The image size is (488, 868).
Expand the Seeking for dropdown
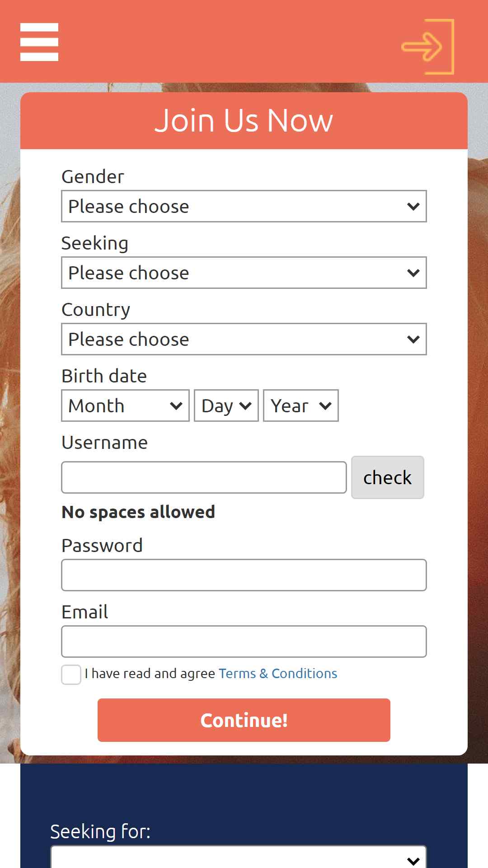(239, 858)
